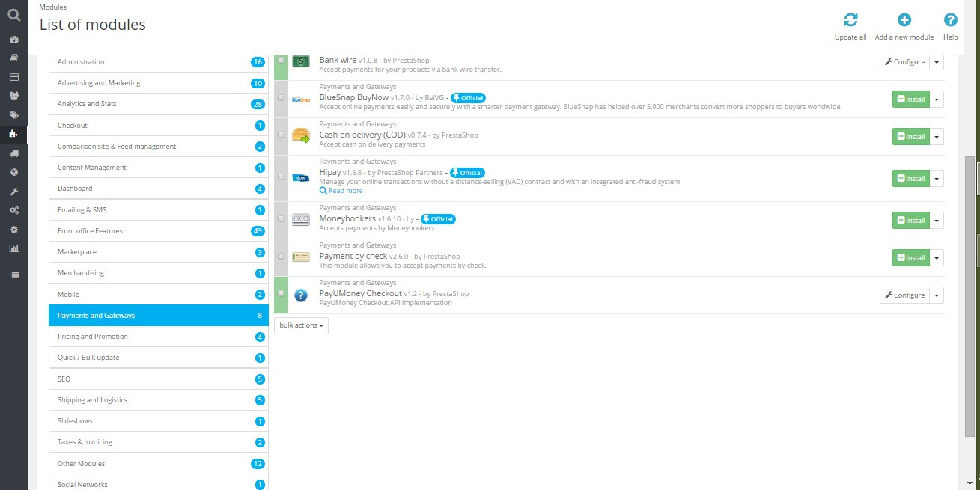
Task: Open the Help question mark icon
Action: click(951, 20)
